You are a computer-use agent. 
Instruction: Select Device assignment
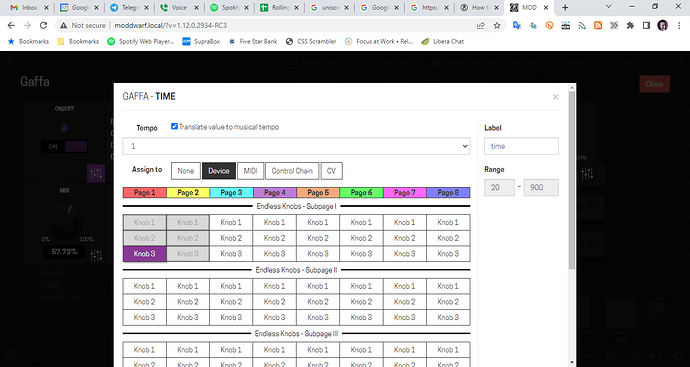click(219, 171)
